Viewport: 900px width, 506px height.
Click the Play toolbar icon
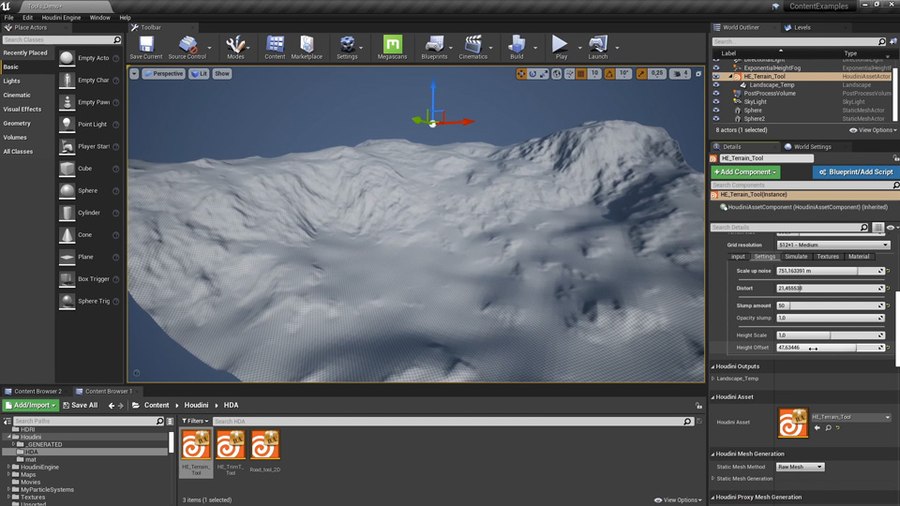(x=560, y=47)
